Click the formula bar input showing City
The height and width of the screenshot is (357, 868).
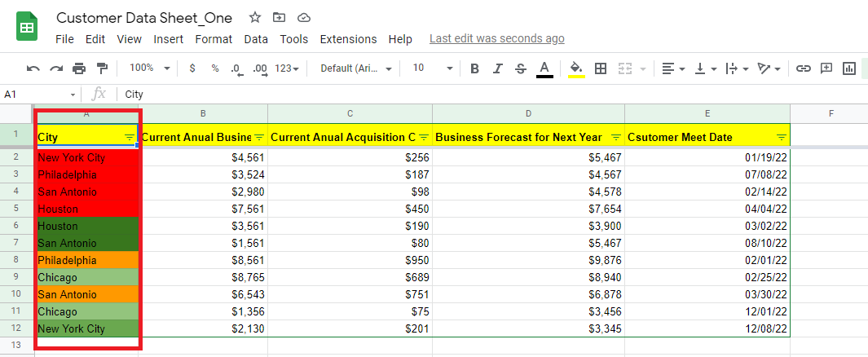(x=489, y=95)
